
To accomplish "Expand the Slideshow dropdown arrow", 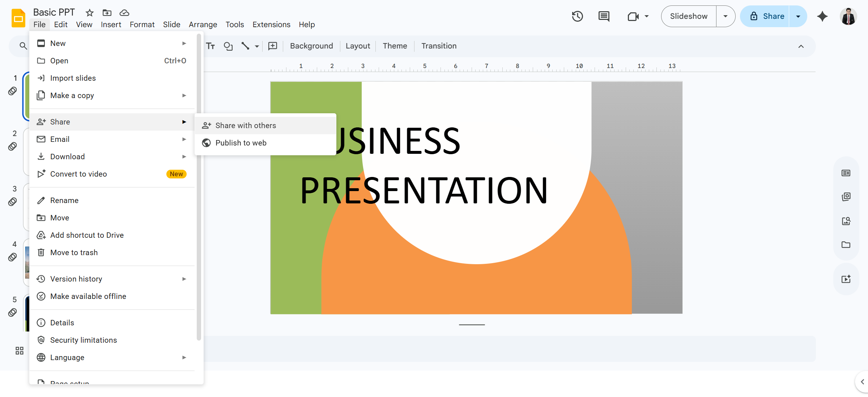I will click(x=726, y=16).
